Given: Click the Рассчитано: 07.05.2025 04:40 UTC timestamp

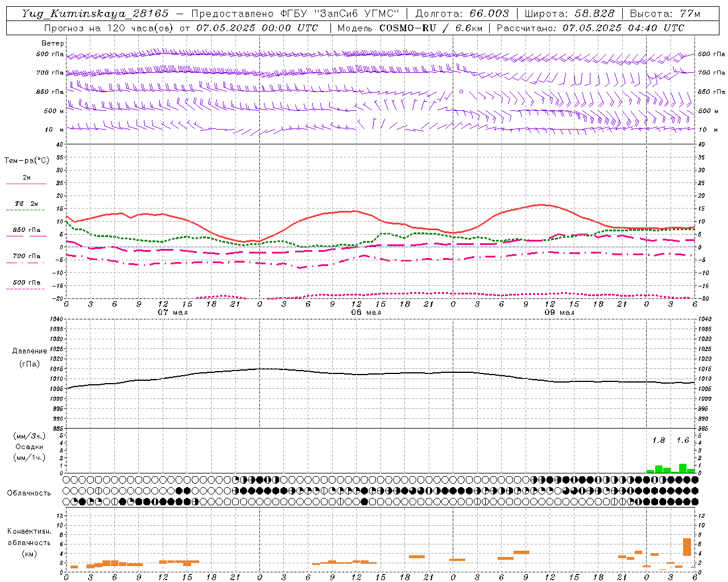Looking at the screenshot, I should (590, 28).
